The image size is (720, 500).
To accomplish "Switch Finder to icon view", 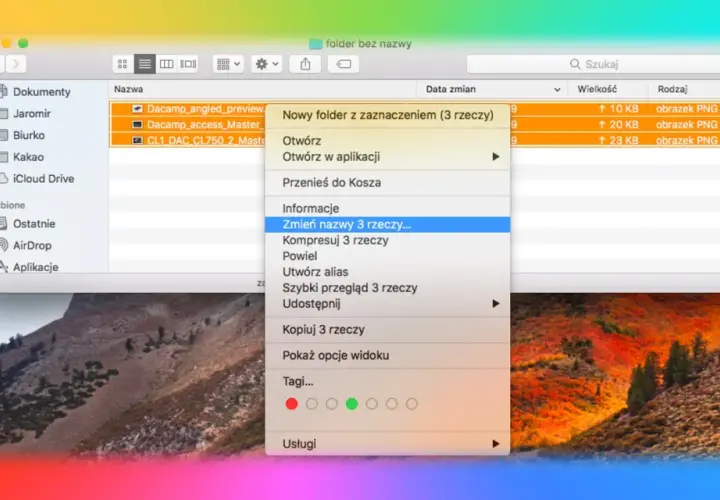I will coord(123,64).
